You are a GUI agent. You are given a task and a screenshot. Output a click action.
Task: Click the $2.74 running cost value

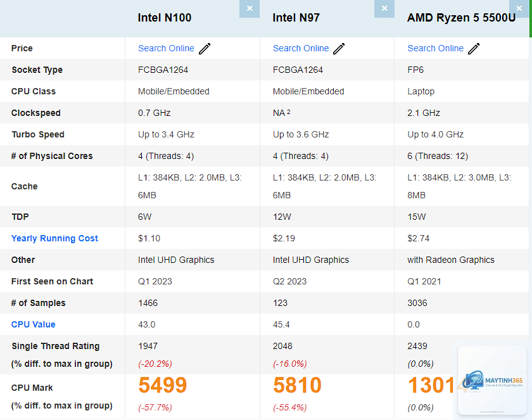coord(419,238)
